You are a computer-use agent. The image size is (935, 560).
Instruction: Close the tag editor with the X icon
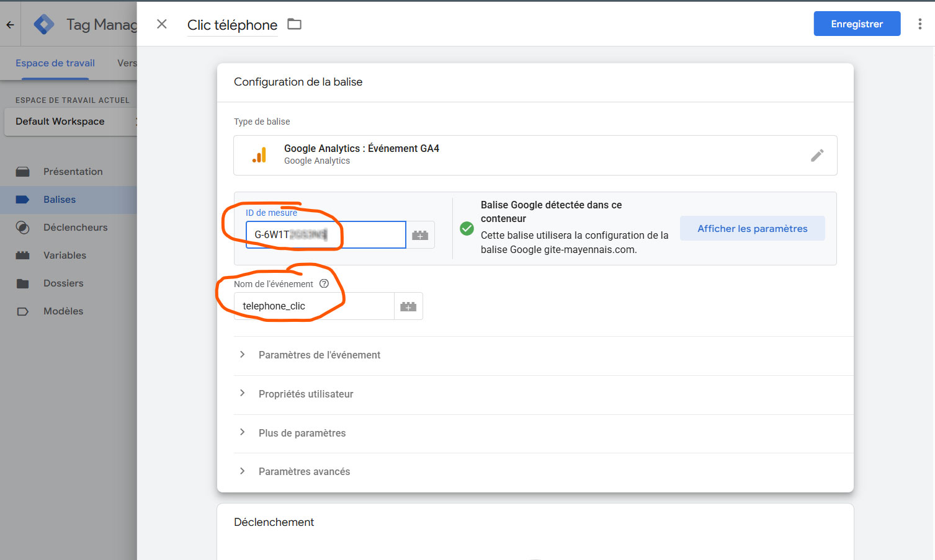[x=162, y=24]
